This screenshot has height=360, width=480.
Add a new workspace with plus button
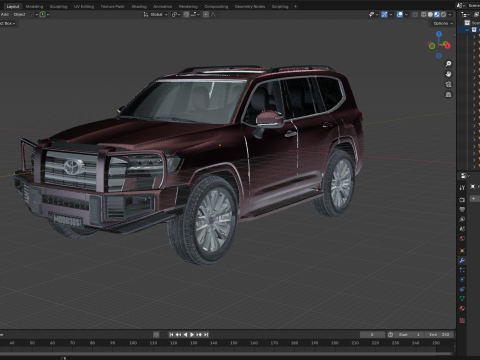295,6
